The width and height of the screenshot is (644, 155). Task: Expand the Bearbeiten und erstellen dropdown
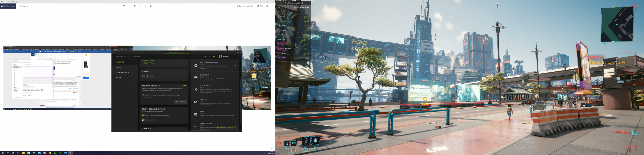click(x=246, y=6)
